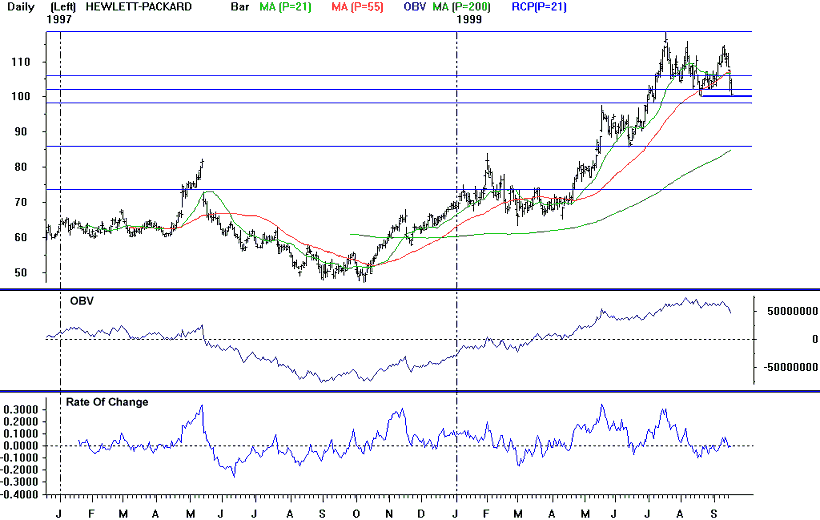Select the red MA (P=55) legend label
This screenshot has height=520, width=820.
point(357,7)
